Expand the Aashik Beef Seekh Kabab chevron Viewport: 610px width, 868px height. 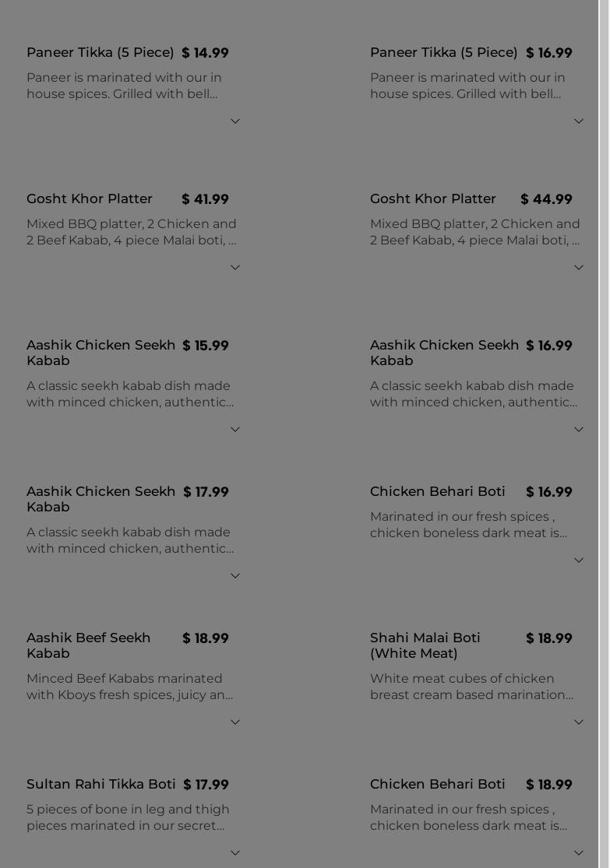pos(235,722)
